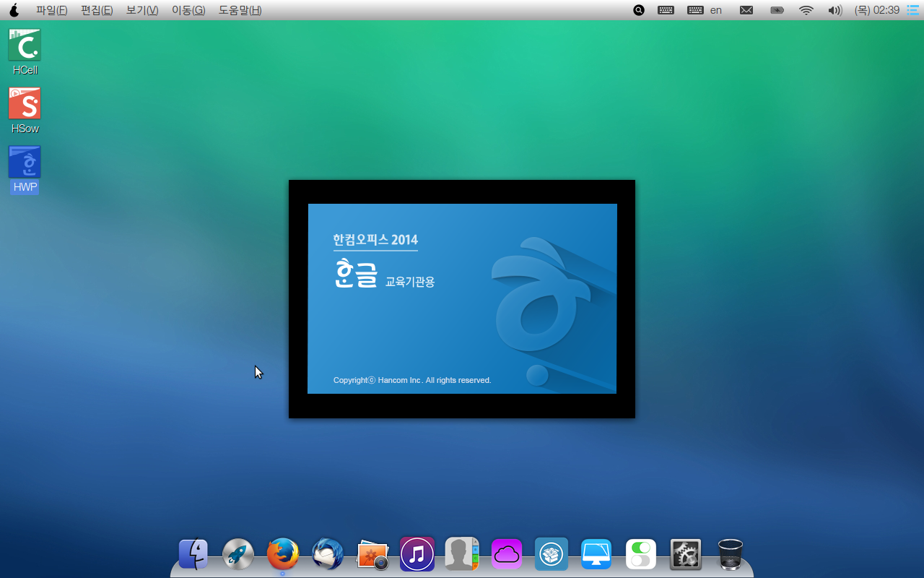Open Firefox from the dock
Viewport: 924px width, 578px height.
(283, 555)
